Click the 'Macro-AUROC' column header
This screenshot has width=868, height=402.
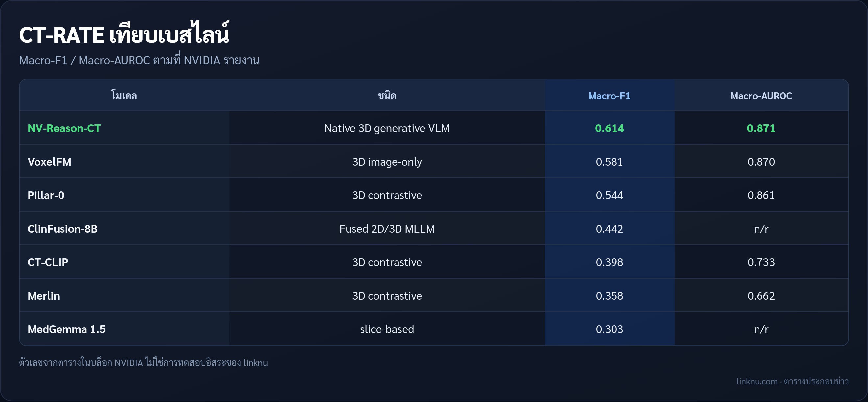pos(761,96)
